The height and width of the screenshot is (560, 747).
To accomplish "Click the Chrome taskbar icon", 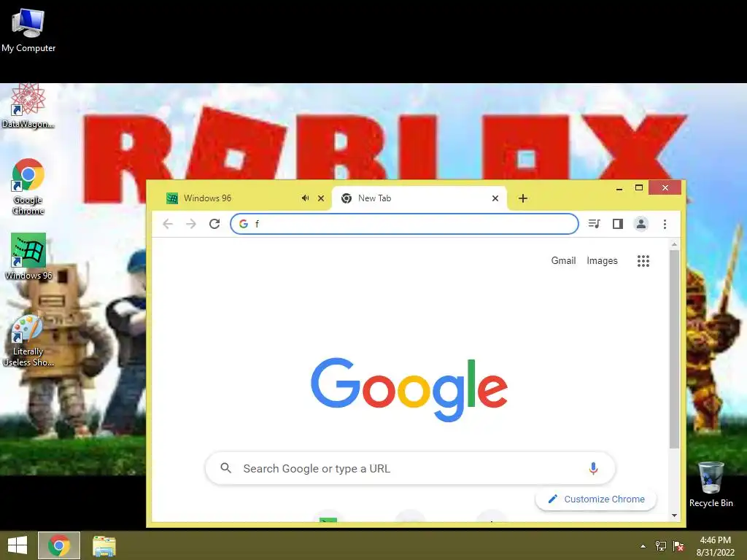I will point(59,545).
